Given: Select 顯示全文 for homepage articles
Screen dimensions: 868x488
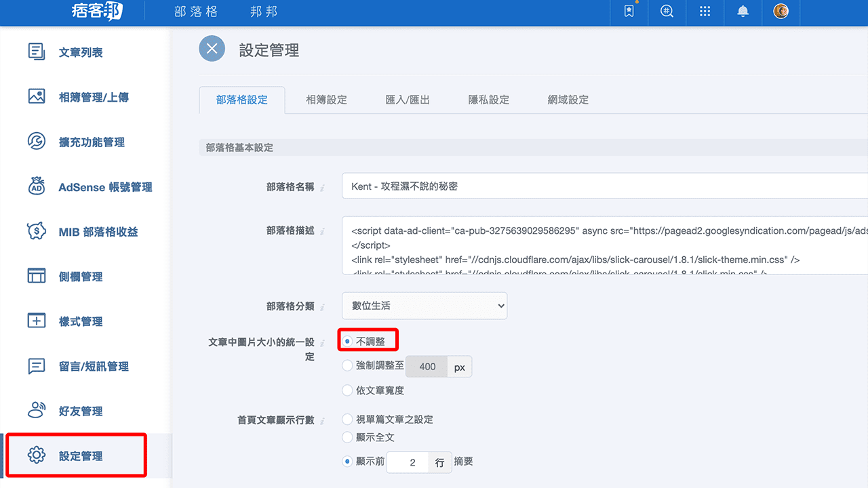Looking at the screenshot, I should point(347,436).
